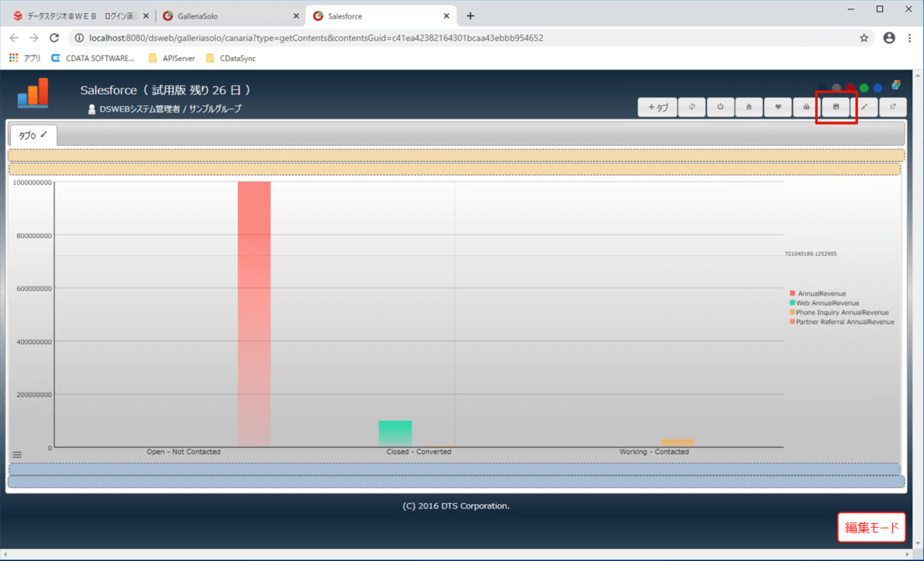Viewport: 924px width, 561px height.
Task: Select the blue theme color circle
Action: coord(878,88)
